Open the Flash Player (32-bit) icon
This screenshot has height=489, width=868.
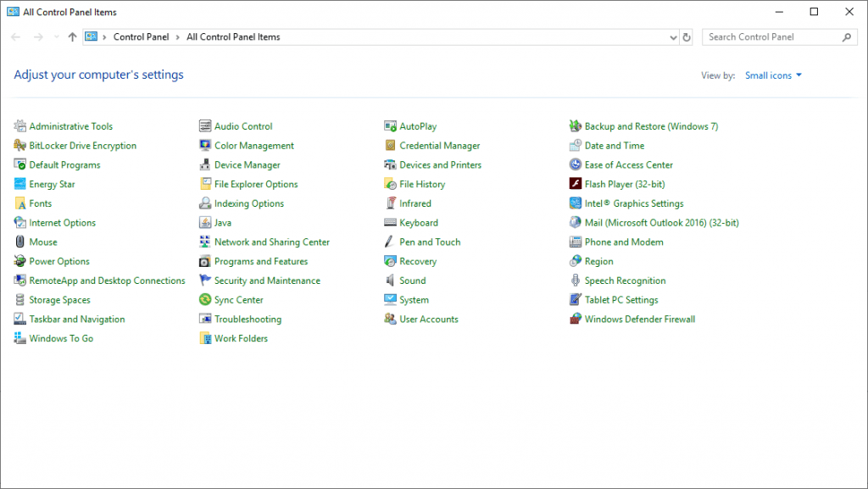(576, 184)
